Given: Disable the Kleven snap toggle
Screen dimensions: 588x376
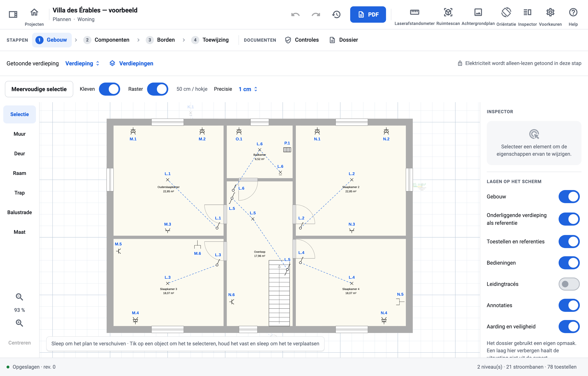Looking at the screenshot, I should point(109,89).
